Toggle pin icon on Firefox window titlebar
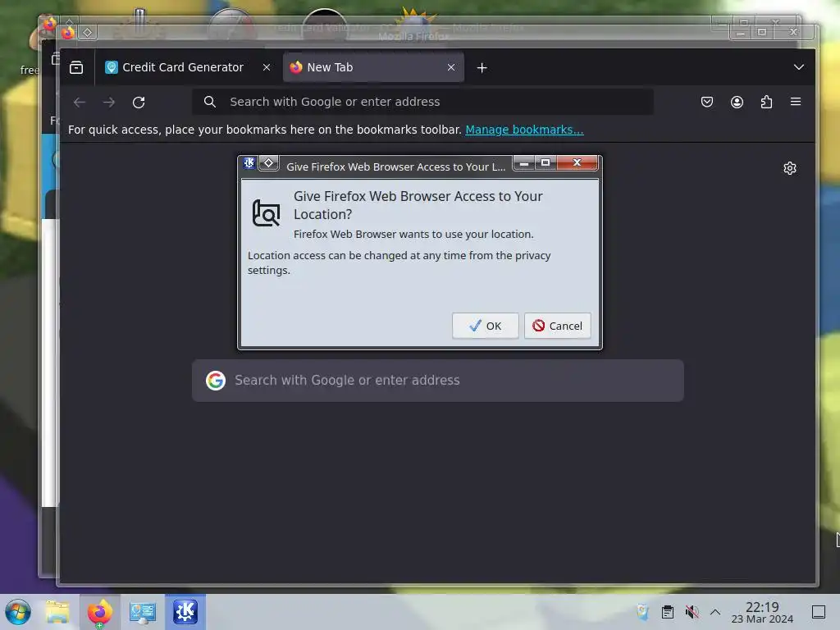Screen dimensions: 840x630 point(87,33)
